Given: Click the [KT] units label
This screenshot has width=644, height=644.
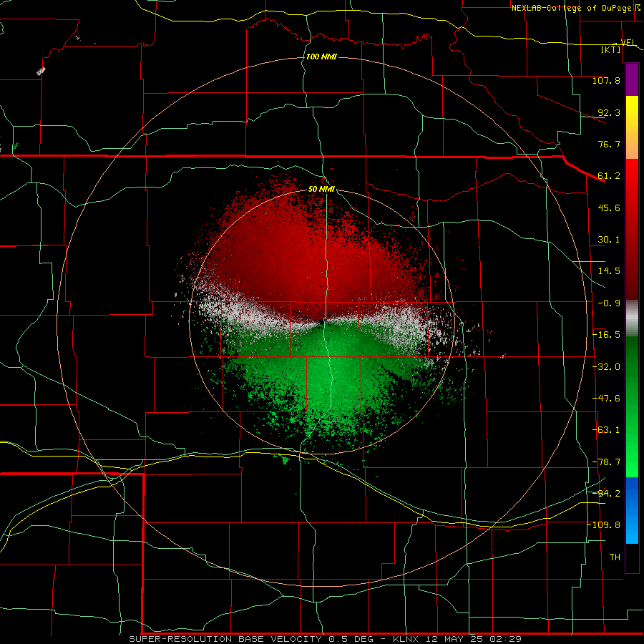Looking at the screenshot, I should 611,49.
